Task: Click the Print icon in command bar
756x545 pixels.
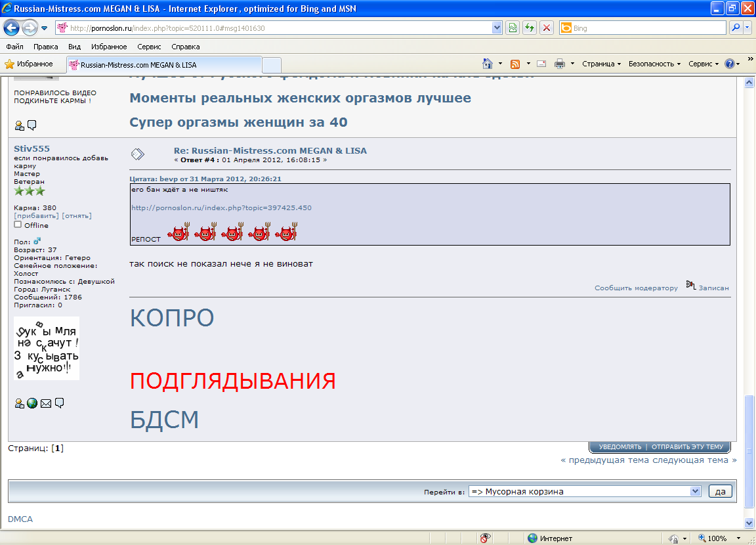Action: click(x=560, y=64)
